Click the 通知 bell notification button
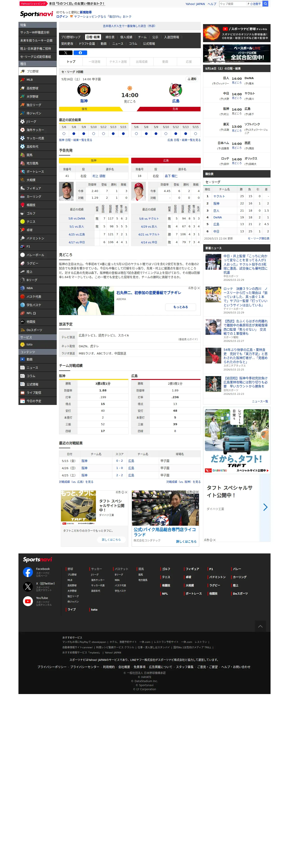The height and width of the screenshot is (868, 289). 192,79
